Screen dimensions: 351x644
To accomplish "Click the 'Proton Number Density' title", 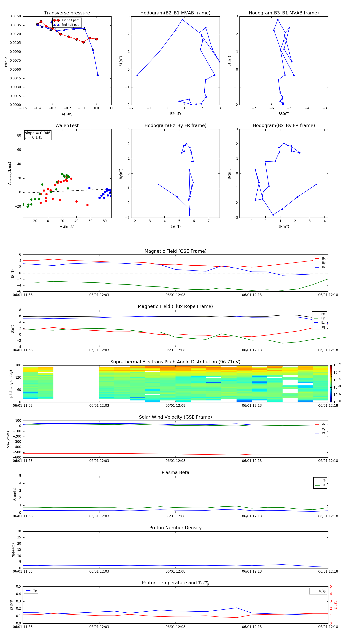I will pyautogui.click(x=175, y=528).
